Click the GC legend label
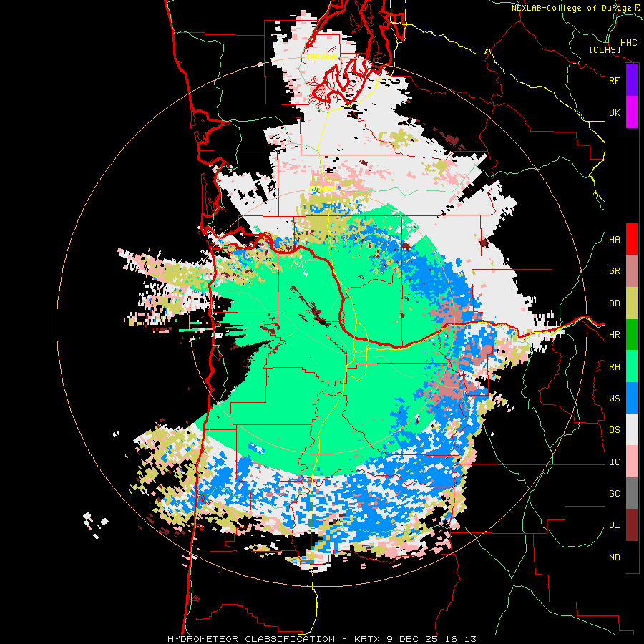This screenshot has height=644, width=644. (x=614, y=494)
